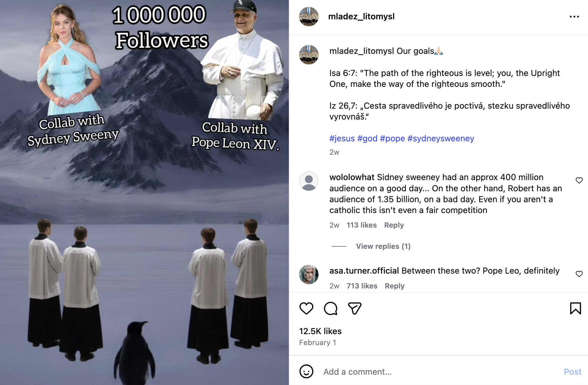Open the #jesus hashtag
This screenshot has height=385, width=588.
342,138
